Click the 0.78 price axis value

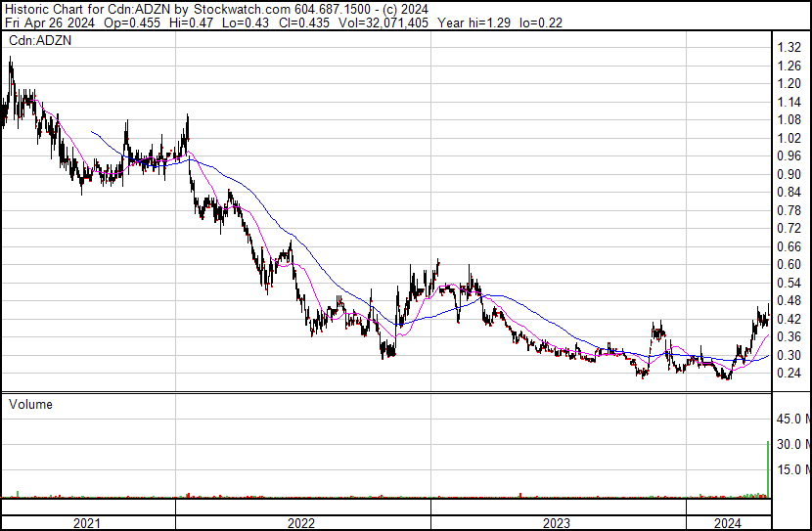789,210
